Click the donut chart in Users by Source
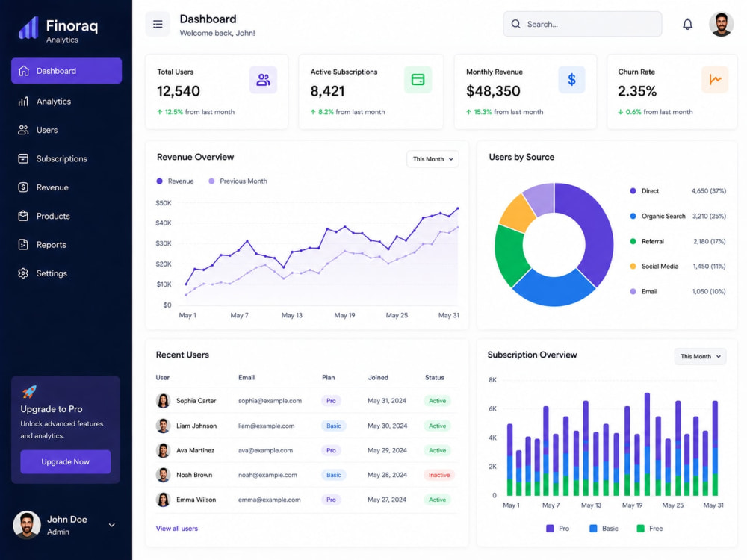The height and width of the screenshot is (560, 747). (554, 244)
